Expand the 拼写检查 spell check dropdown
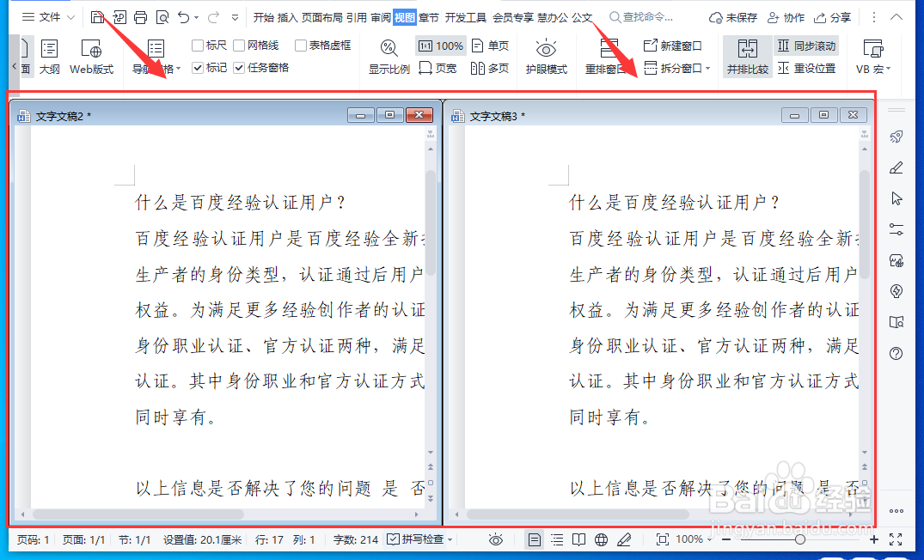The height and width of the screenshot is (560, 924). [x=450, y=539]
